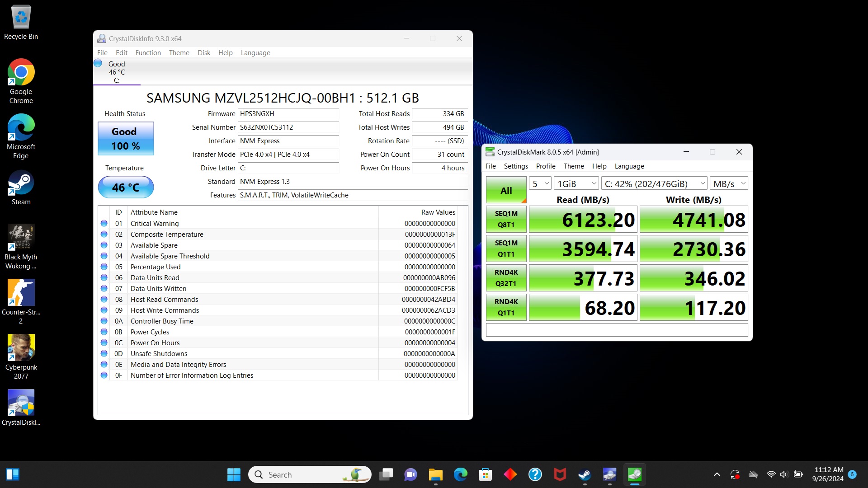Open the drive selector dropdown showing C: 42%

[655, 183]
